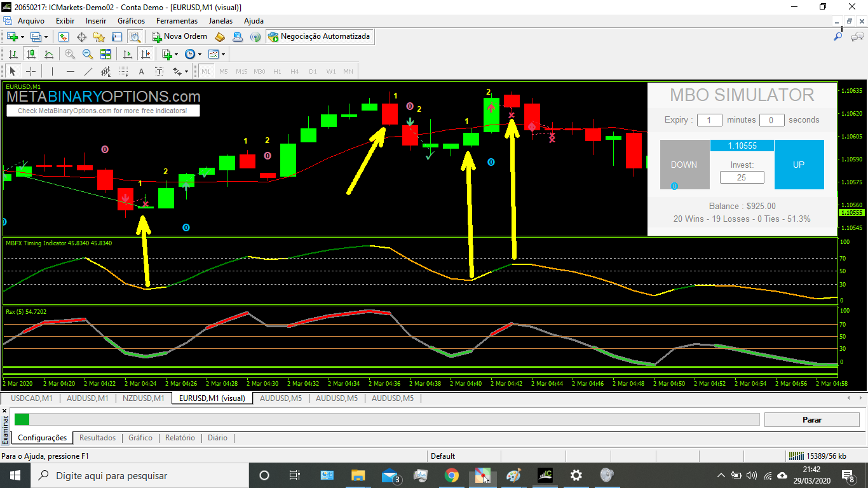Activate the crosshair tool

(x=31, y=71)
